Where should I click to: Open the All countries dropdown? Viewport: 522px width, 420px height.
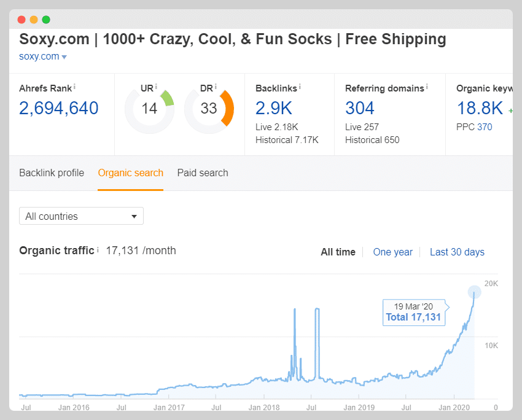click(x=81, y=216)
